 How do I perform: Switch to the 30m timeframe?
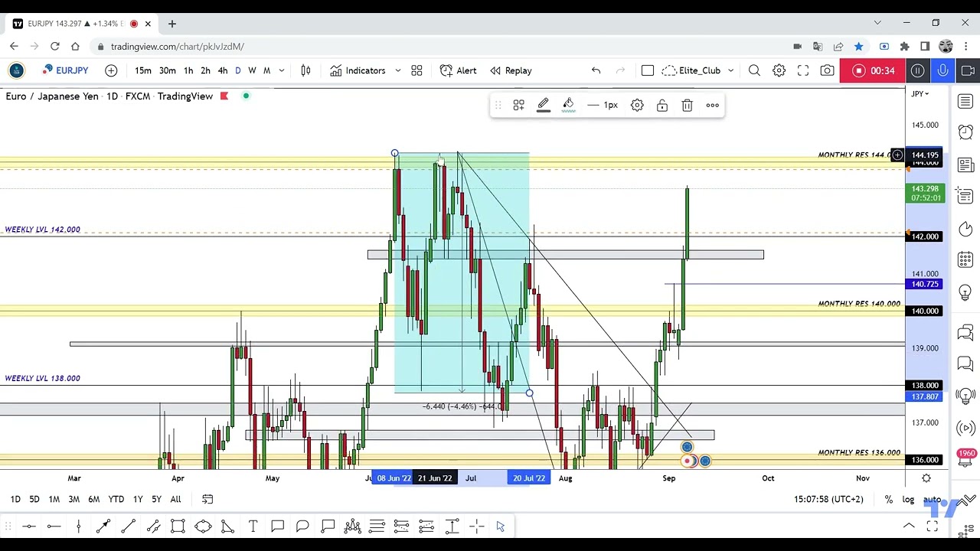168,70
